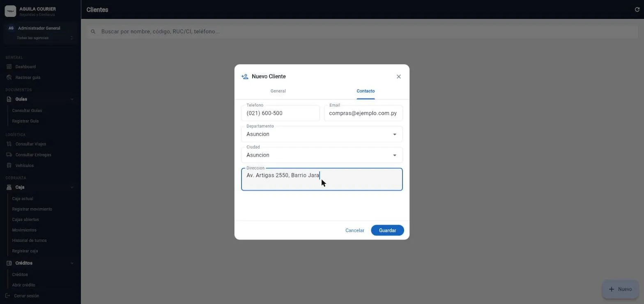Open Abrir crédito in sidebar
This screenshot has width=644, height=304.
pos(23,285)
